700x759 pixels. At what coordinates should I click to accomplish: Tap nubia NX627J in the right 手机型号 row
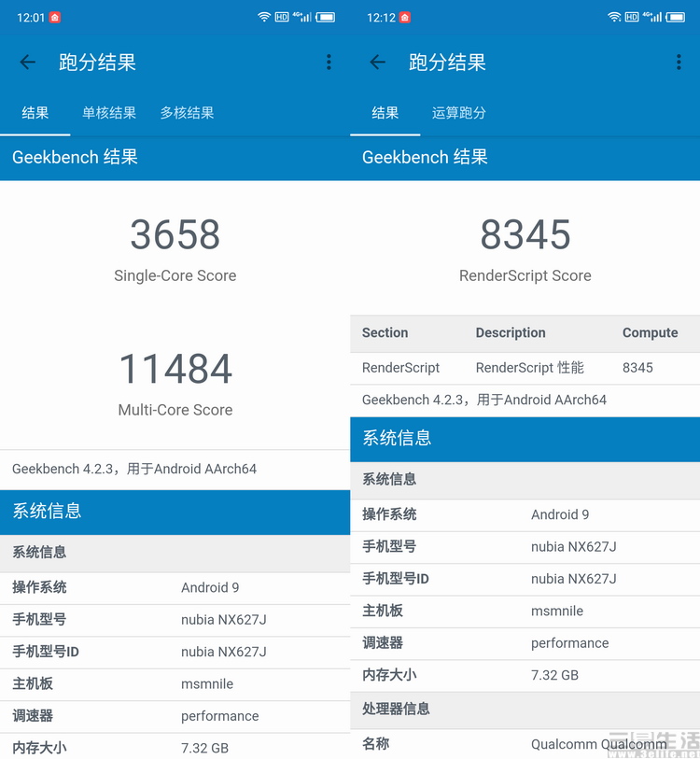574,546
